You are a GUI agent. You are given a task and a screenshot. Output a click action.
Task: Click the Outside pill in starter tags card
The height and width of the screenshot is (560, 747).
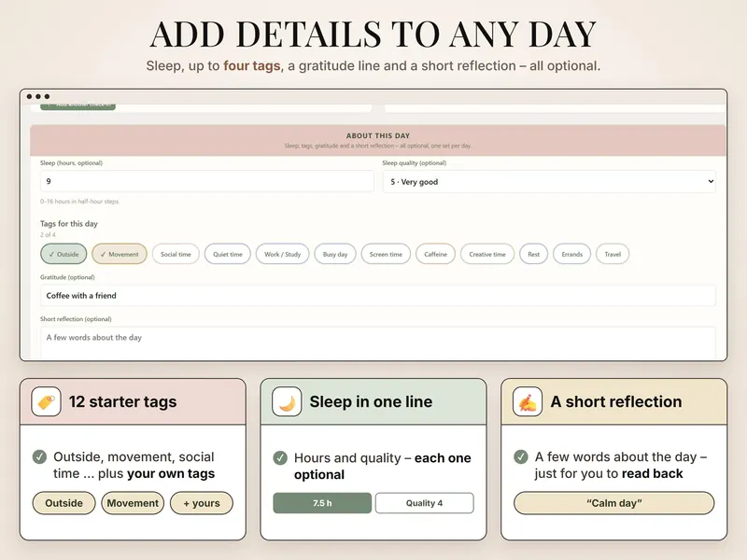[63, 503]
